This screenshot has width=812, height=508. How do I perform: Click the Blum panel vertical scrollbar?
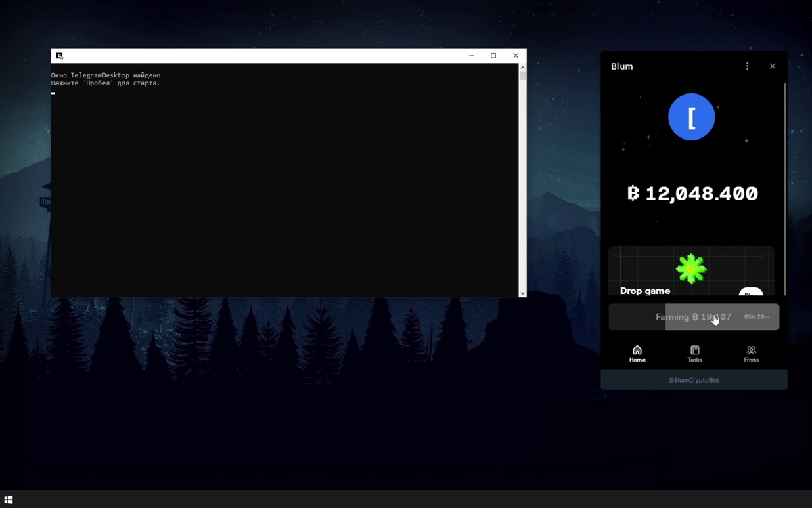[785, 189]
